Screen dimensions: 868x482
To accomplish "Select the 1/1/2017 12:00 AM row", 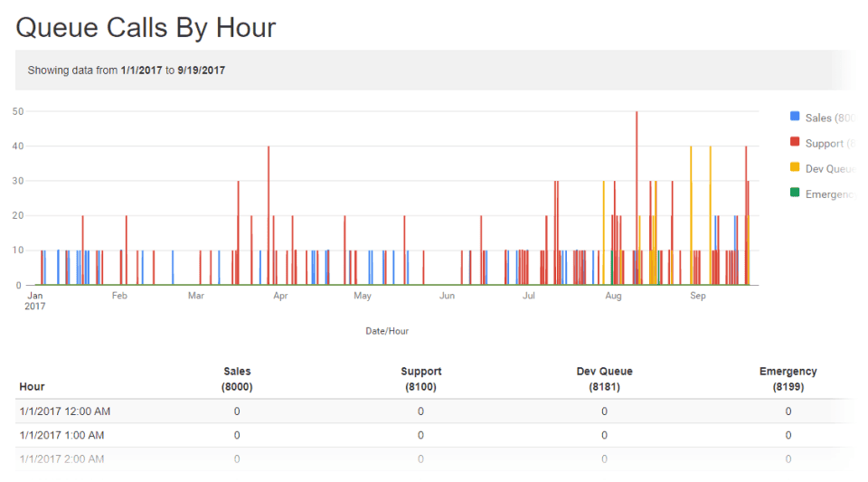I will (x=435, y=411).
